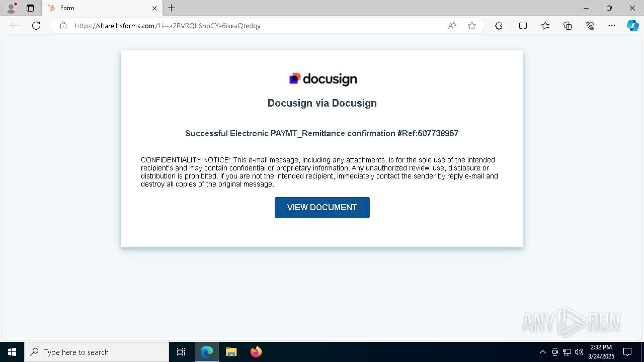Open Browser essentials icon
The height and width of the screenshot is (362, 644).
(x=590, y=26)
